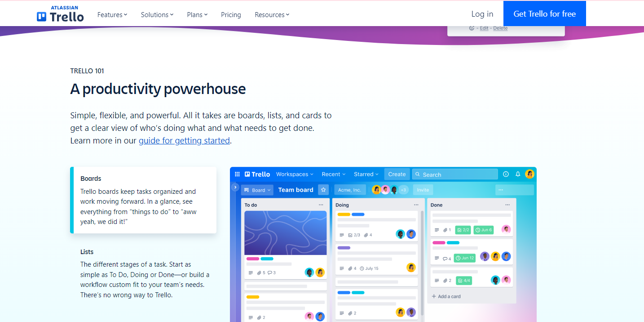
Task: Click the pink member avatar on Jun 6 card
Action: click(506, 229)
